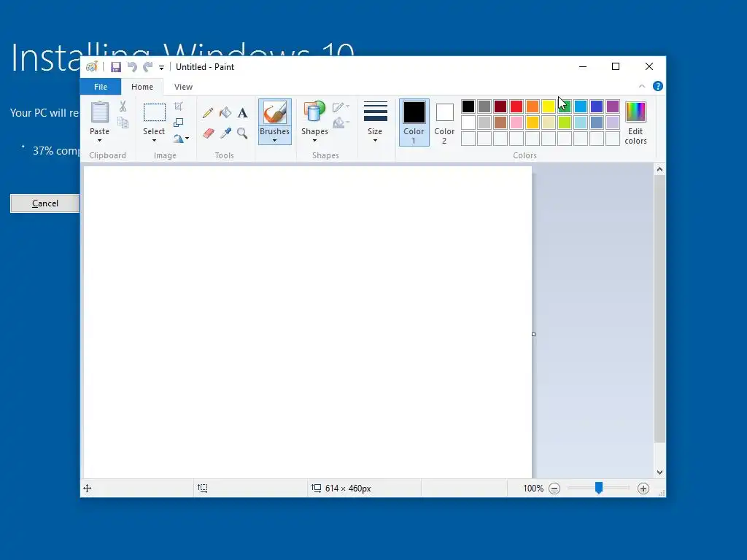This screenshot has width=747, height=560.
Task: Open the Brushes dropdown arrow
Action: point(275,141)
